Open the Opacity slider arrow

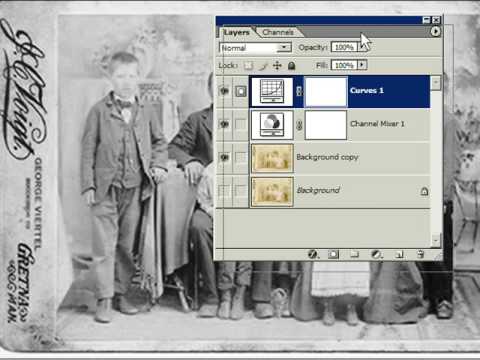[362, 47]
